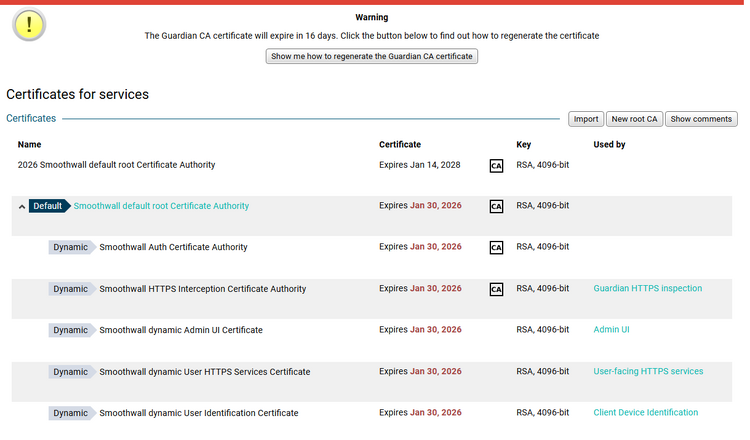Image resolution: width=750 pixels, height=440 pixels.
Task: Click Dynamic tag for HTTPS Interception Certificate Authority
Action: pyautogui.click(x=72, y=289)
